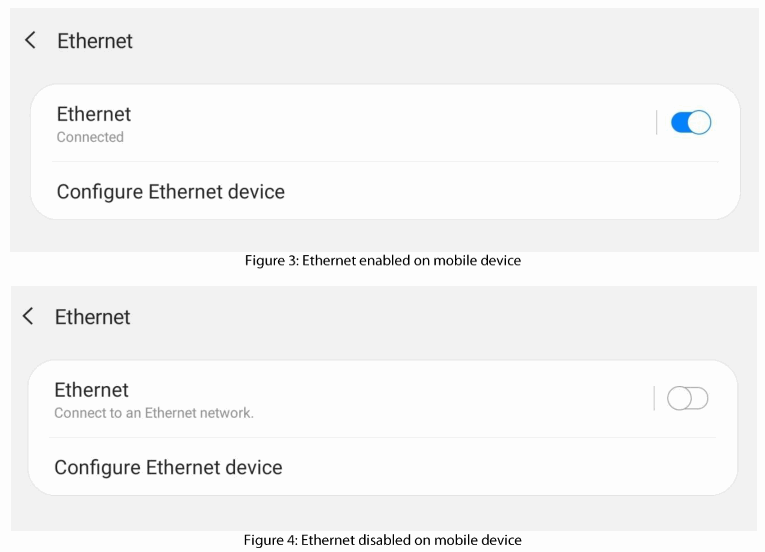Image resolution: width=765 pixels, height=552 pixels.
Task: Click the 'Connected' status text
Action: click(90, 137)
